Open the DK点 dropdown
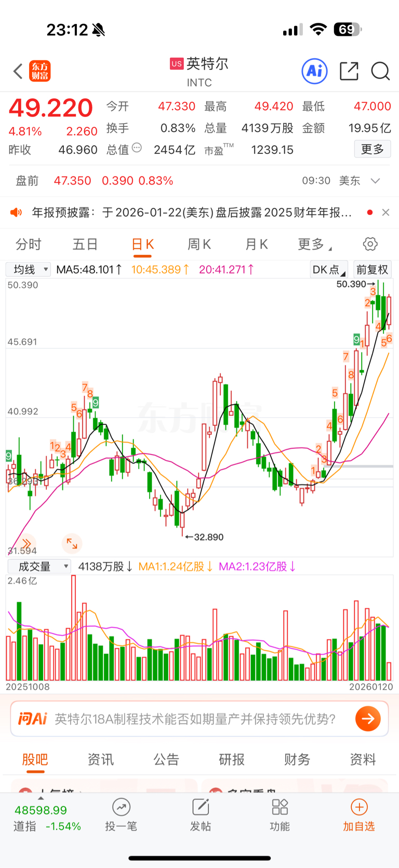The image size is (399, 868). pyautogui.click(x=329, y=269)
